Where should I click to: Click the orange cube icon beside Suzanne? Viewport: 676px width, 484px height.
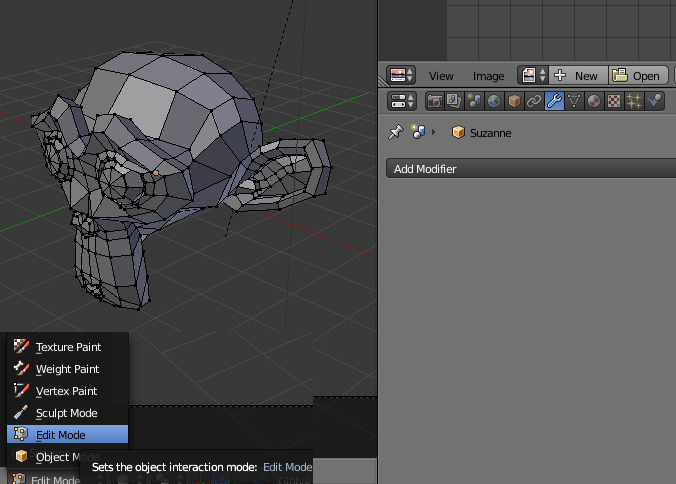click(x=458, y=132)
